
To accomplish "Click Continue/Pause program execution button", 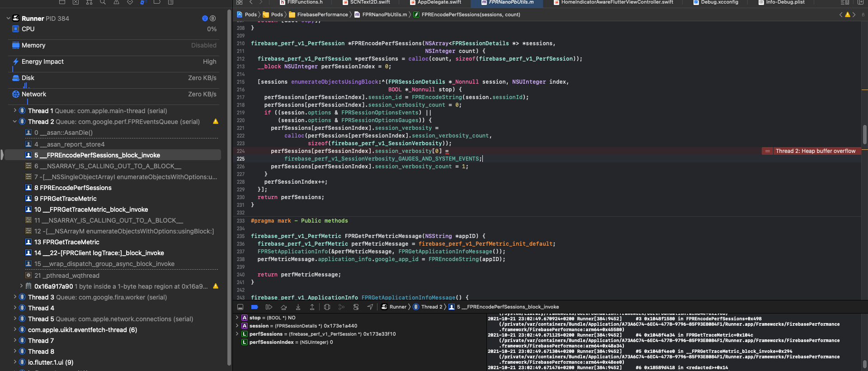I will [x=269, y=307].
